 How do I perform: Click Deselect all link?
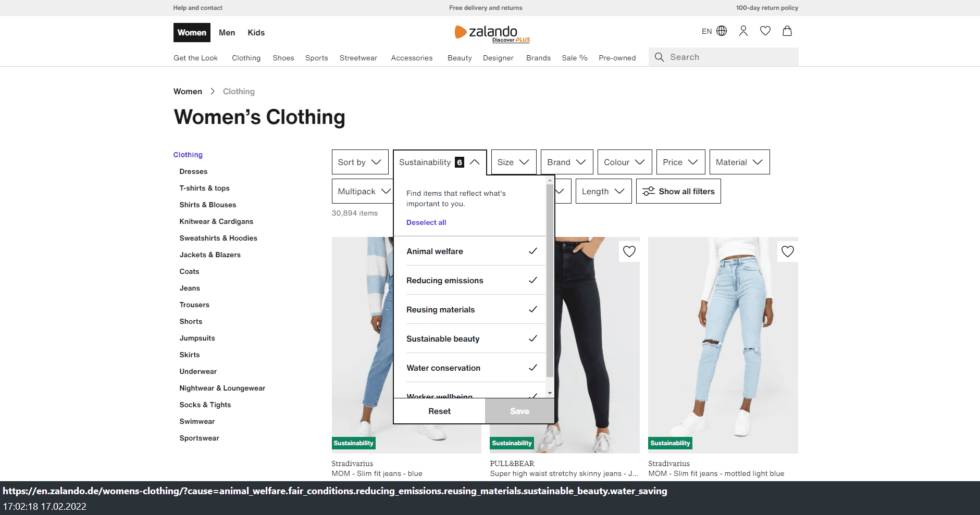(x=426, y=222)
